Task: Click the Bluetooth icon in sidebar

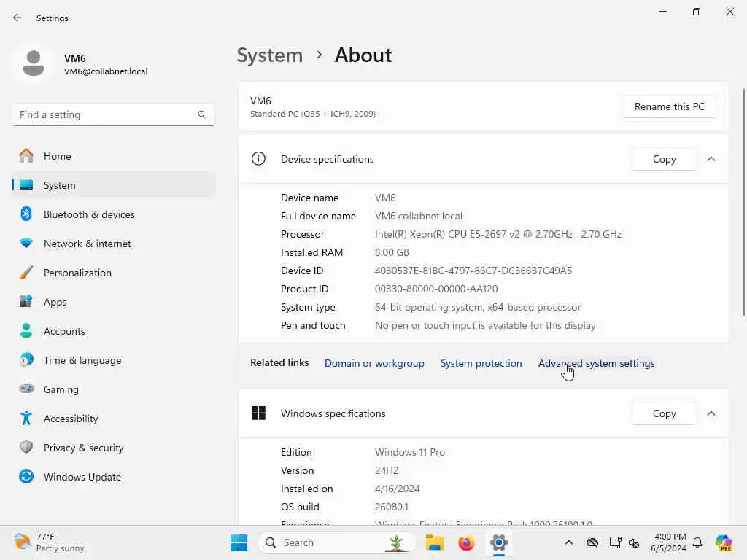Action: pyautogui.click(x=26, y=214)
